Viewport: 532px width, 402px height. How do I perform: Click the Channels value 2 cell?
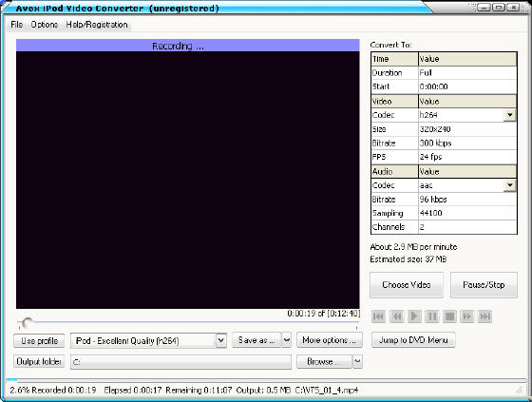467,227
